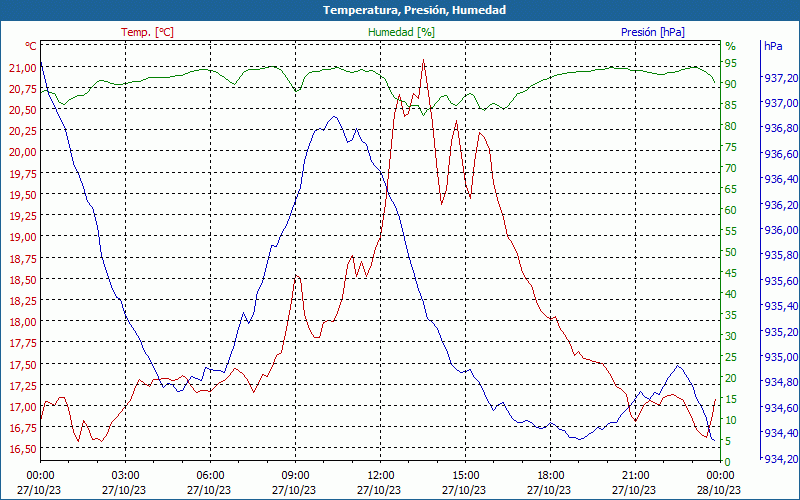Viewport: 800px width, 500px height.
Task: Click the 934,80 pressure axis value
Action: click(x=781, y=382)
